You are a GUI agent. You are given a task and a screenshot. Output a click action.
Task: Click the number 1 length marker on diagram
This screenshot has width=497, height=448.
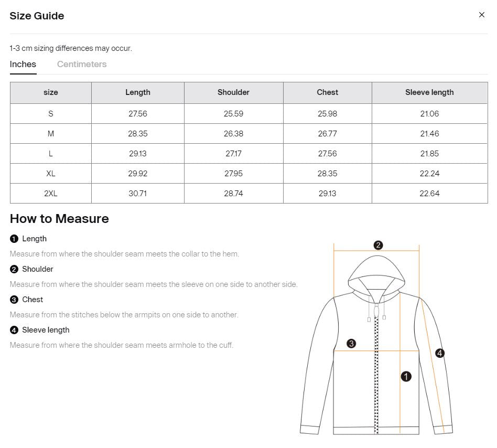pyautogui.click(x=406, y=376)
